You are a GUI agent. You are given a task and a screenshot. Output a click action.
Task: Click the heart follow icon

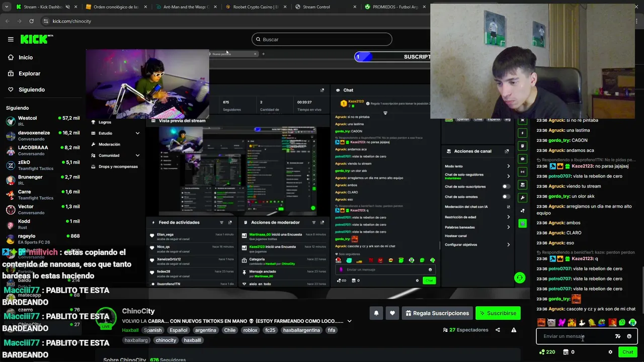pos(392,313)
